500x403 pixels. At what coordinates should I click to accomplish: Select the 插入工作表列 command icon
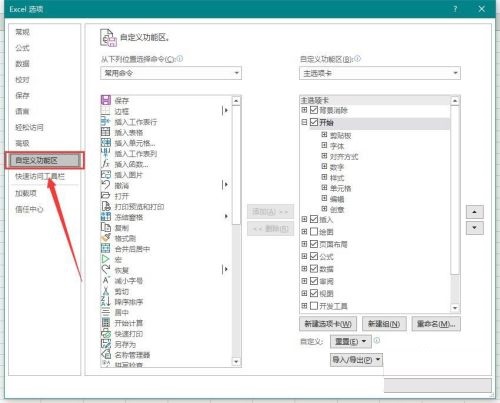(x=106, y=153)
